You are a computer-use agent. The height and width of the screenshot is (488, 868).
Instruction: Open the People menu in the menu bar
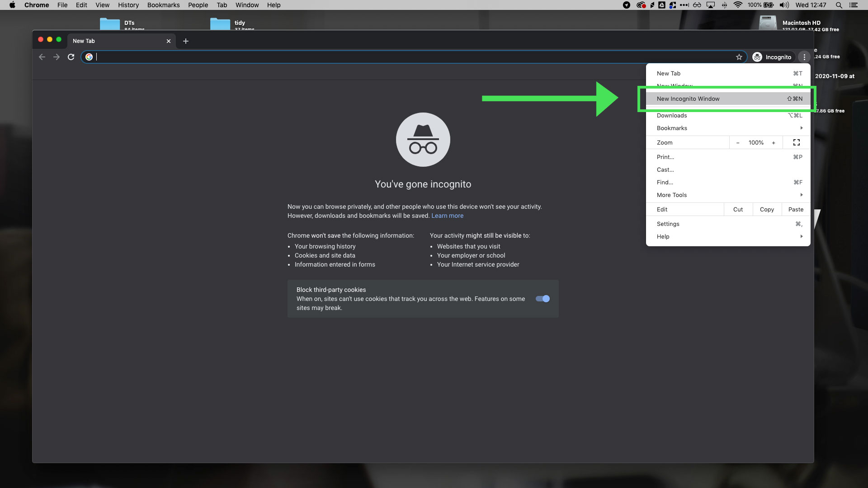pos(198,5)
